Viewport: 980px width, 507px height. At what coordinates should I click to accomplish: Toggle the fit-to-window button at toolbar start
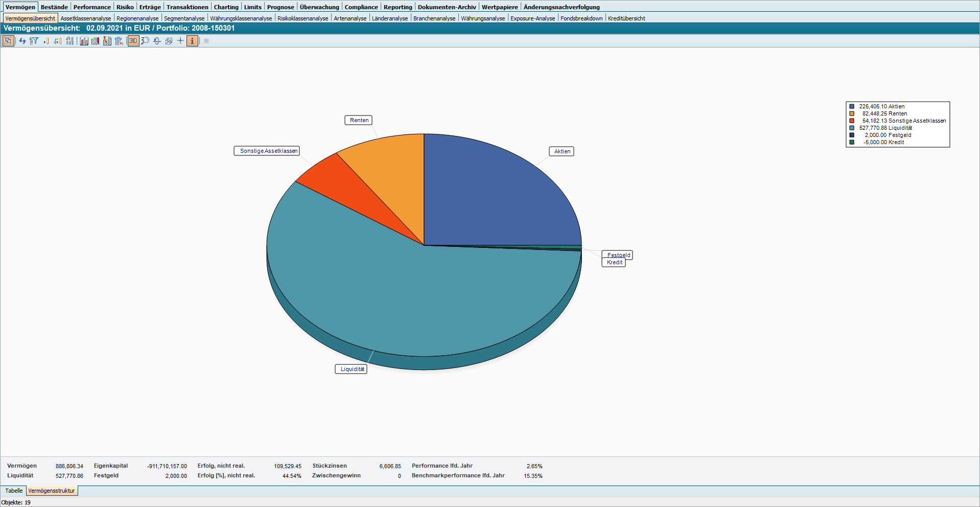click(x=8, y=41)
